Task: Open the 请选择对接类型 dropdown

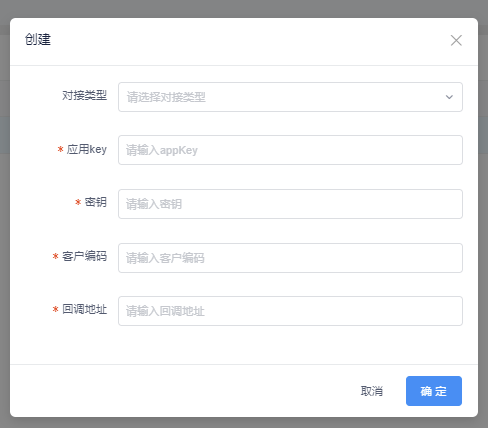Action: [x=290, y=97]
